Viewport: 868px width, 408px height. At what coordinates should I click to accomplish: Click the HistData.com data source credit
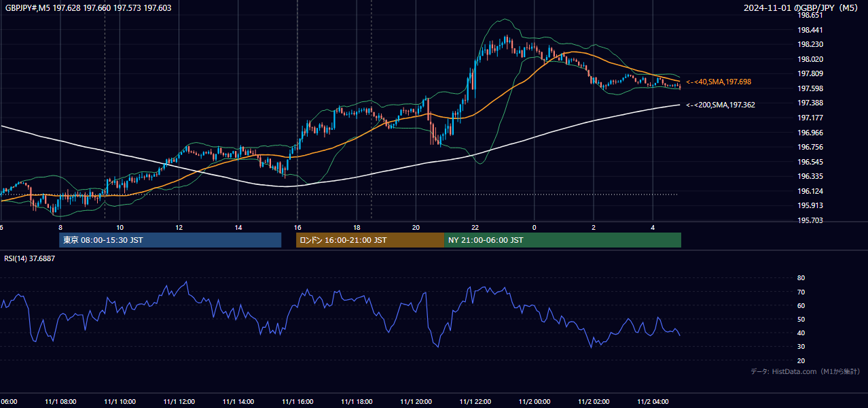(x=805, y=371)
